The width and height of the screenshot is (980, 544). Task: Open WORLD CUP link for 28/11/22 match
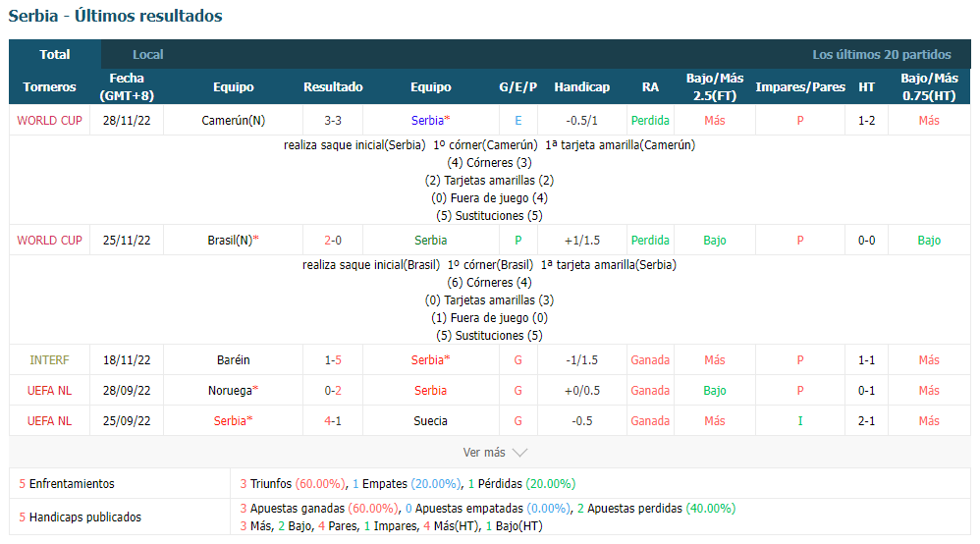49,120
